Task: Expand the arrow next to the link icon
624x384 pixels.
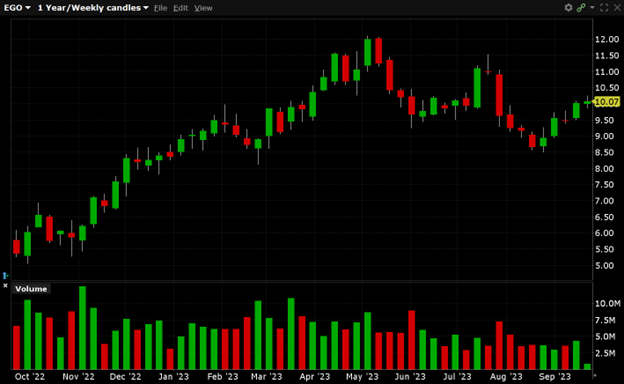Action: point(592,8)
